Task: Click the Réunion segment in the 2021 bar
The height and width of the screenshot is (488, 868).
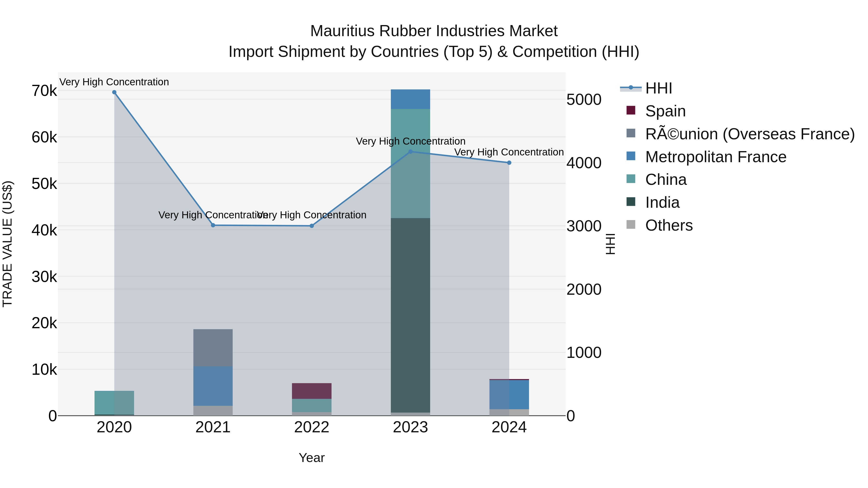Action: point(213,348)
